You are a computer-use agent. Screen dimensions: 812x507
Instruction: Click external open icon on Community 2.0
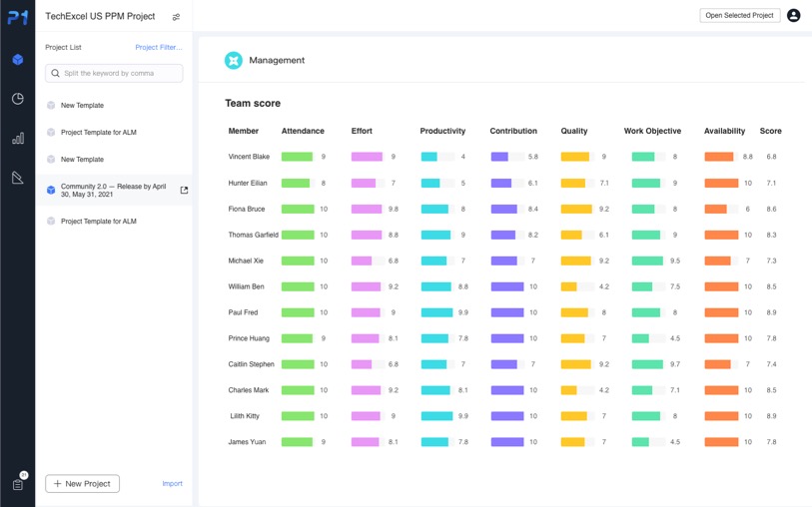click(x=184, y=190)
